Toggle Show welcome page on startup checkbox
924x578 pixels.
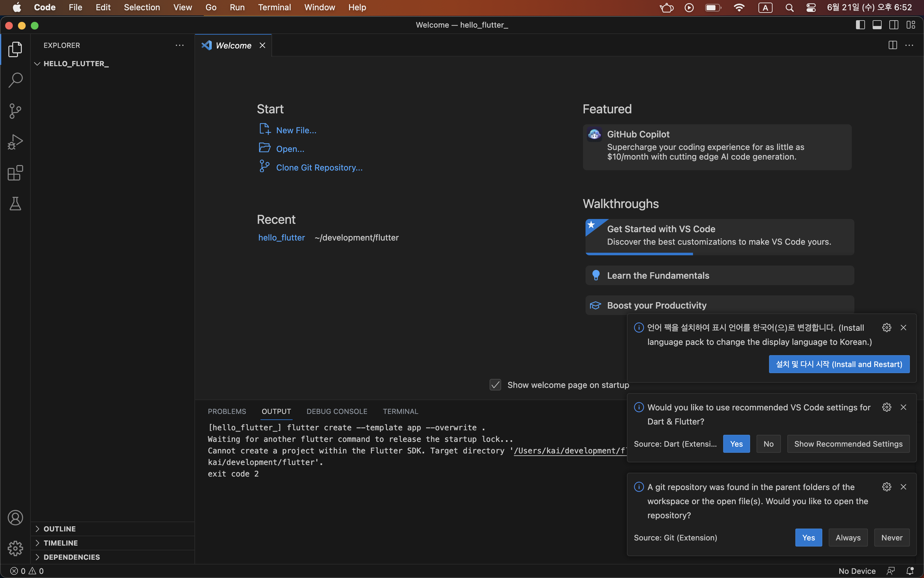[495, 385]
